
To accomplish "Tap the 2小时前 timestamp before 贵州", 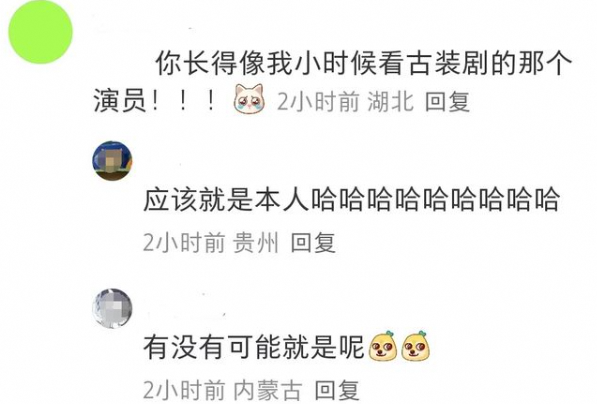I will [x=184, y=243].
